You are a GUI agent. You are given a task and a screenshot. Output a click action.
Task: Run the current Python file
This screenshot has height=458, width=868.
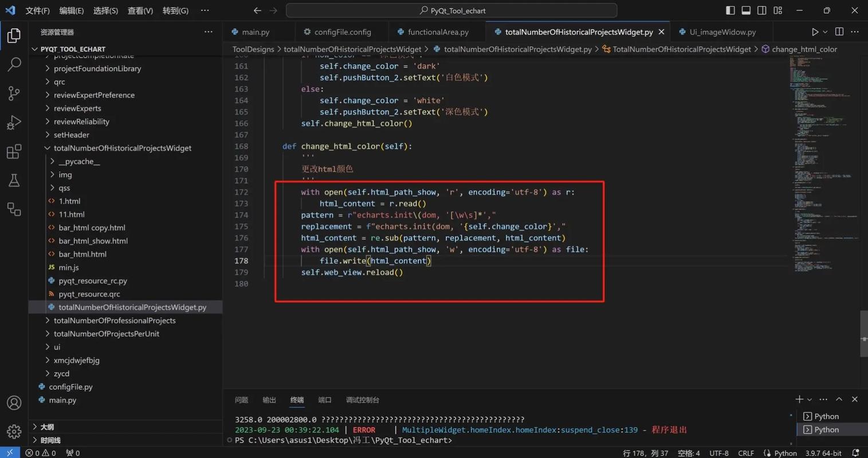click(814, 31)
